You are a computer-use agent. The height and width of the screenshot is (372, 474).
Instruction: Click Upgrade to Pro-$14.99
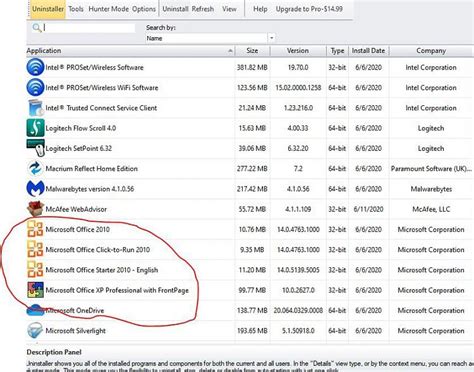[x=309, y=9]
